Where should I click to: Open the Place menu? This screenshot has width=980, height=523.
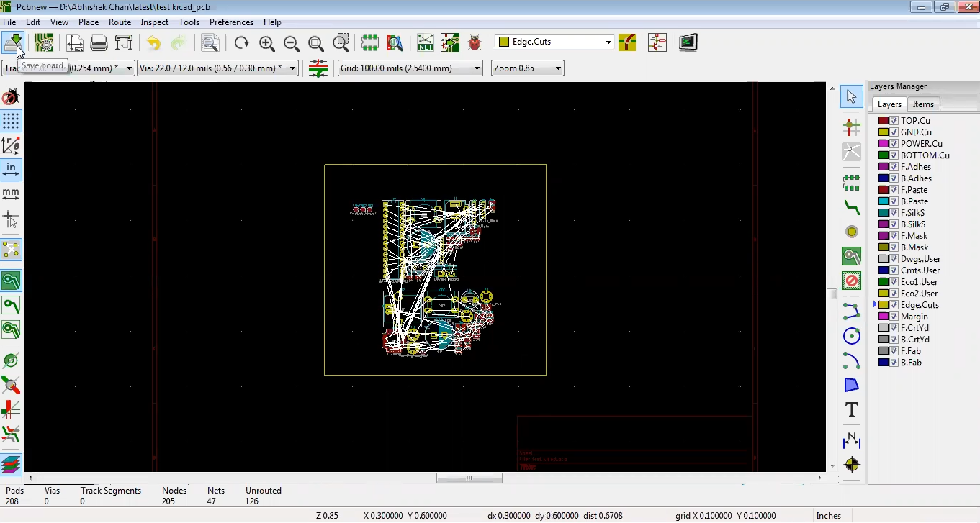click(x=89, y=22)
